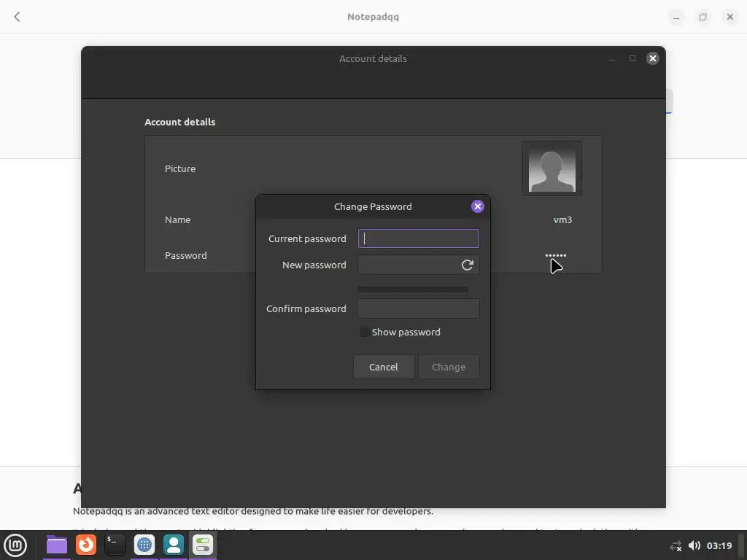Focus the Current password field
The width and height of the screenshot is (747, 560).
[418, 238]
